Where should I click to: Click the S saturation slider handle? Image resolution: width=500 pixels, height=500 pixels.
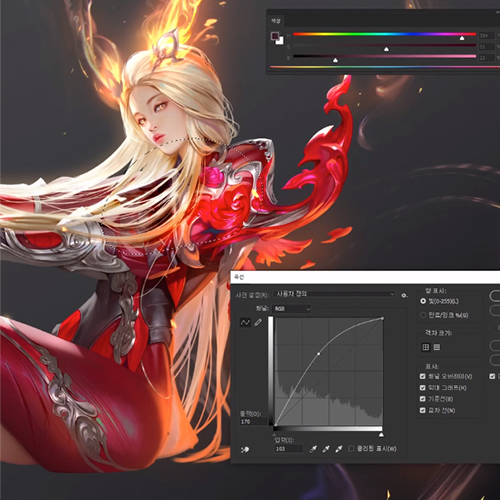click(386, 49)
